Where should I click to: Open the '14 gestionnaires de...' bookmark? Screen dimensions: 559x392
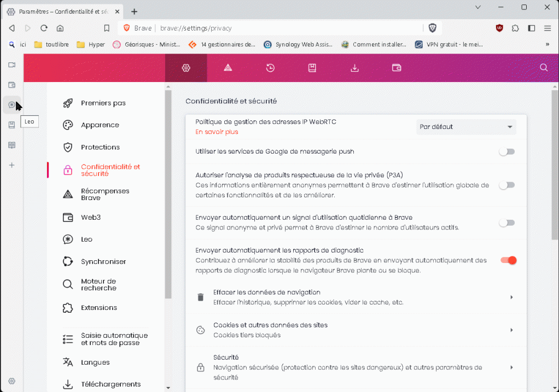coord(222,44)
